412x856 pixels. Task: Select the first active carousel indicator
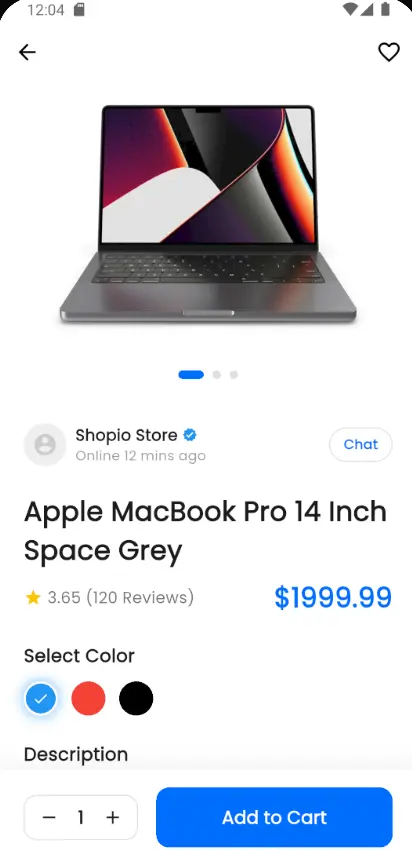click(191, 374)
